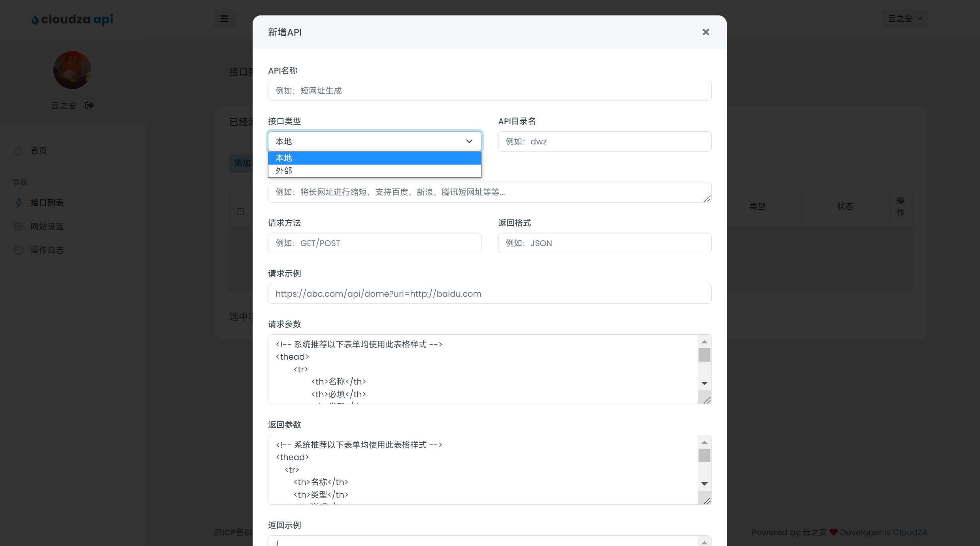Go to 操作日志 sidebar item

coord(47,250)
